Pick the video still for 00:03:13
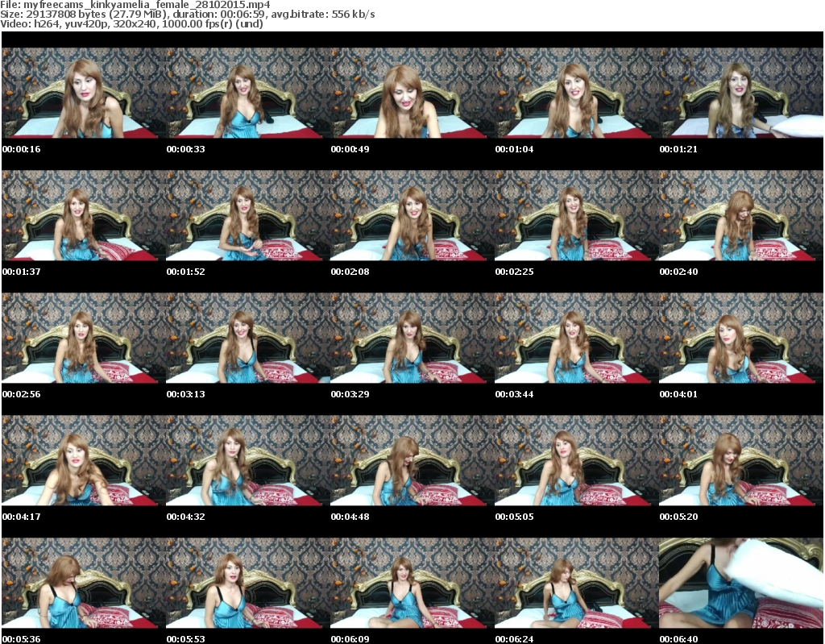The image size is (825, 644). (x=248, y=338)
